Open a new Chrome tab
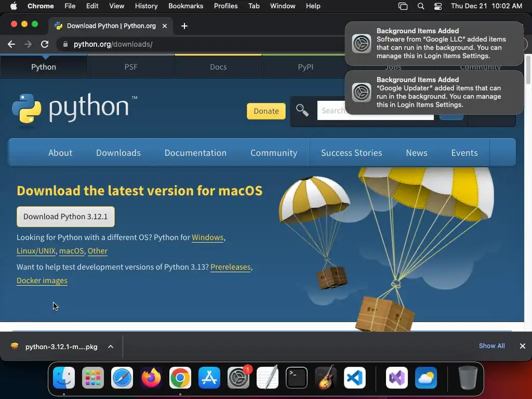The image size is (532, 399). 184,26
